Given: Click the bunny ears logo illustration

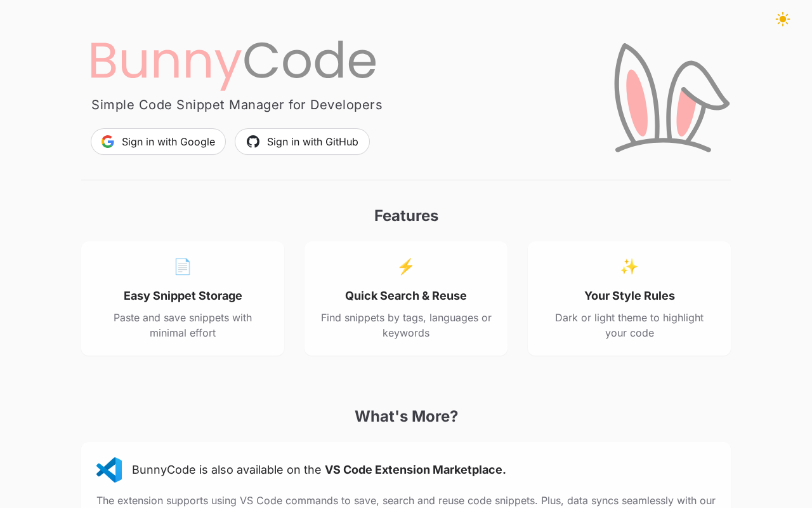Looking at the screenshot, I should (x=671, y=98).
